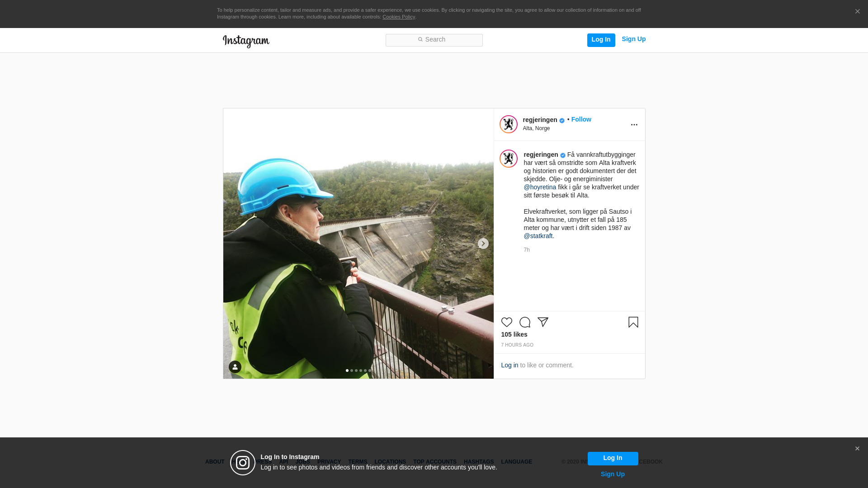Click the 7h timestamp under caption
Image resolution: width=868 pixels, height=488 pixels.
click(527, 250)
